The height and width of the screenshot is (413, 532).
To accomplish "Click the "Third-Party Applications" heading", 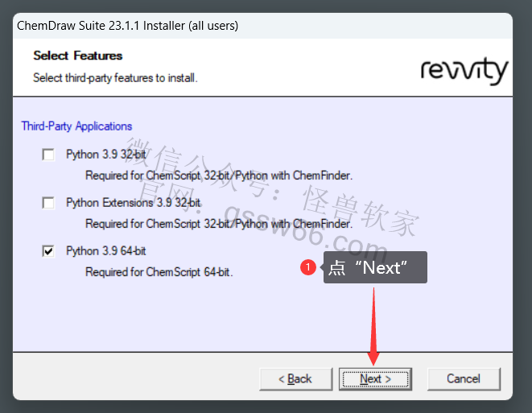I will (76, 126).
